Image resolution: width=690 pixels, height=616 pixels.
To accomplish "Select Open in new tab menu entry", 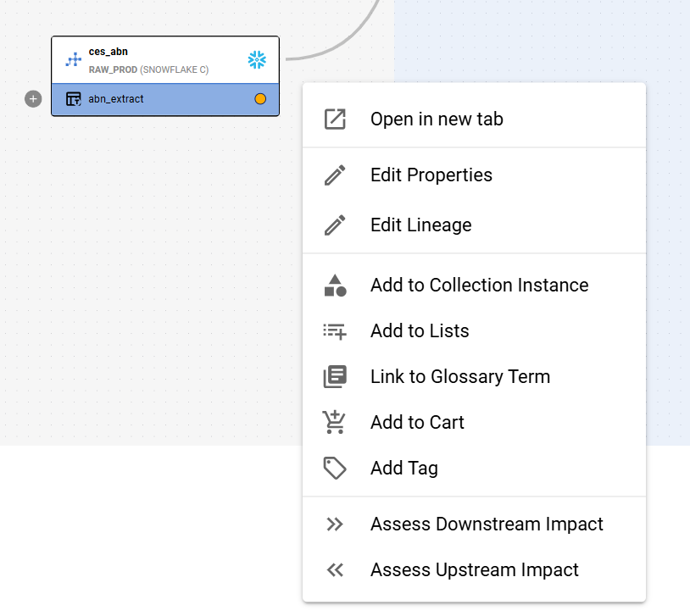I will (x=437, y=119).
